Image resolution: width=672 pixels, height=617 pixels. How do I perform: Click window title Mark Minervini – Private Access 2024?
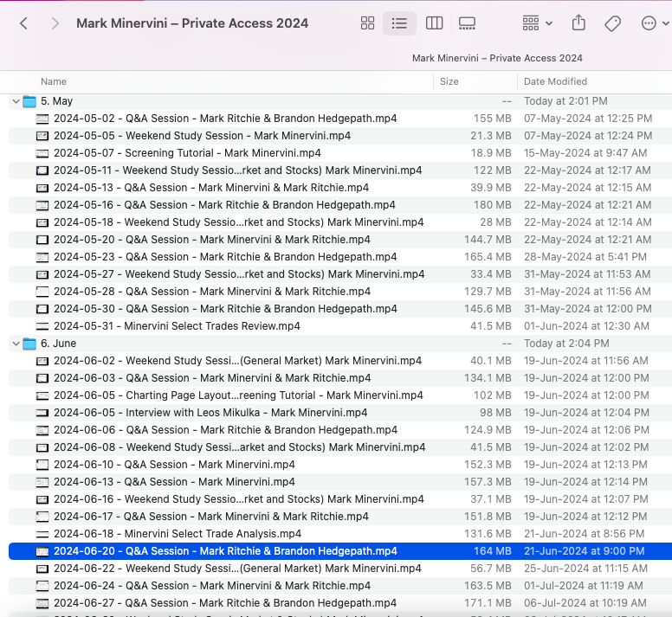coord(192,23)
